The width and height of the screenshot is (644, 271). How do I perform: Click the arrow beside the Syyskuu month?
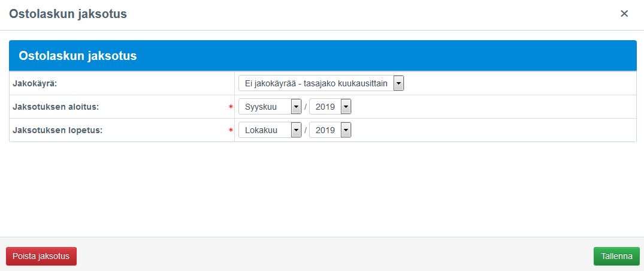[x=296, y=107]
